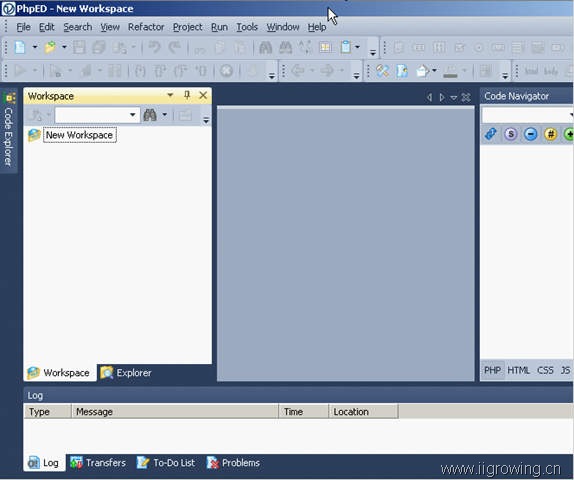The width and height of the screenshot is (574, 480).
Task: Toggle the purple S filter in Code Navigator
Action: click(x=511, y=134)
